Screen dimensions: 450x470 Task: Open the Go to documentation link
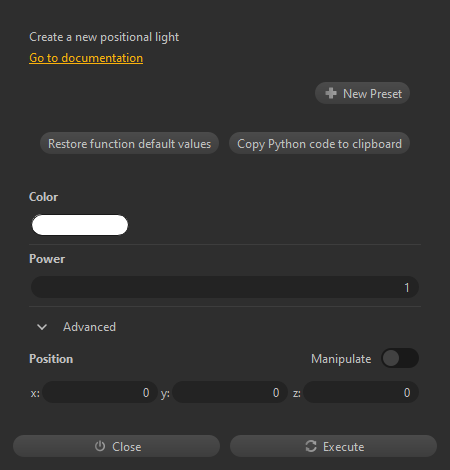(x=86, y=58)
